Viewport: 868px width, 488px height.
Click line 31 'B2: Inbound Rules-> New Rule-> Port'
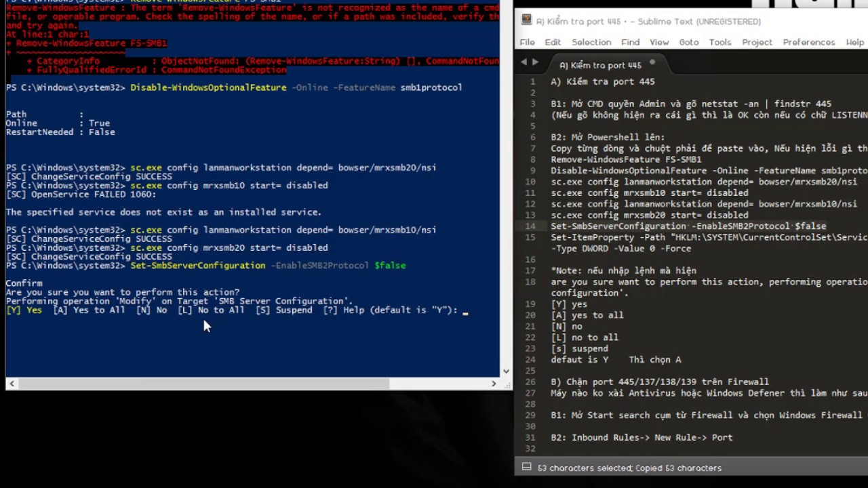click(642, 437)
